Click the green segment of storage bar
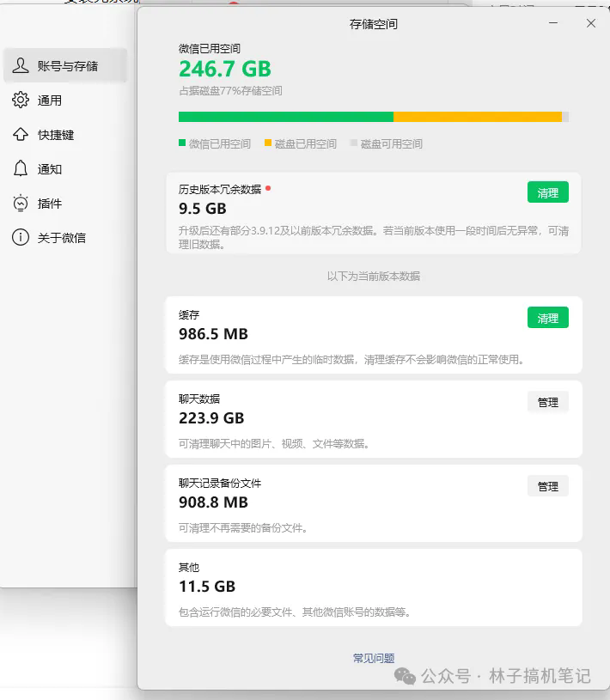The image size is (610, 700). click(285, 117)
